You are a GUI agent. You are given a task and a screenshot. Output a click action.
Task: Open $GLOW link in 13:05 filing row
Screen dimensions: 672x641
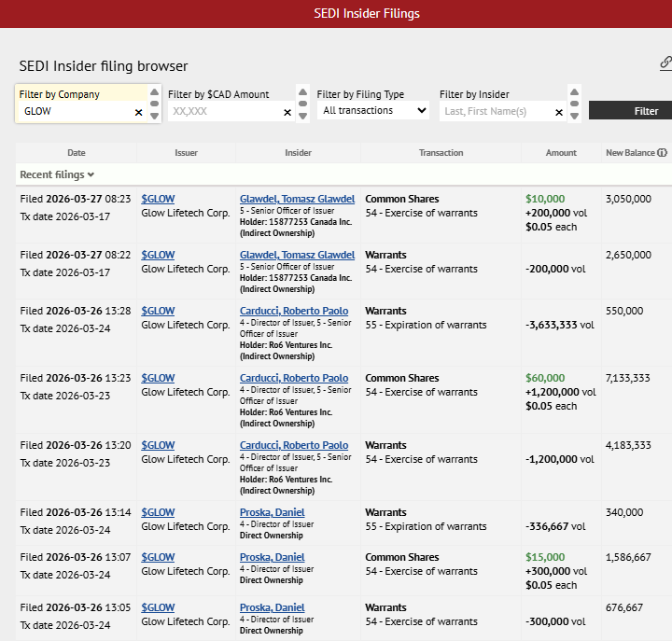click(x=158, y=608)
